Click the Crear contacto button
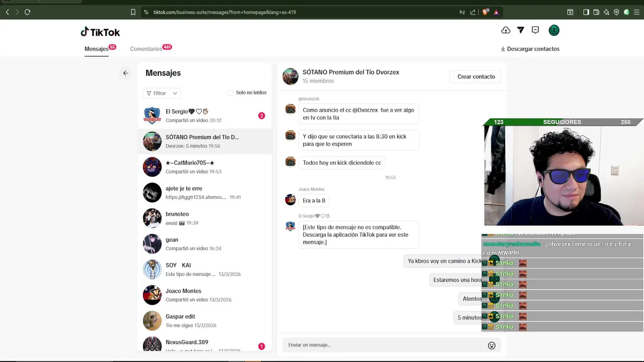 click(476, 76)
